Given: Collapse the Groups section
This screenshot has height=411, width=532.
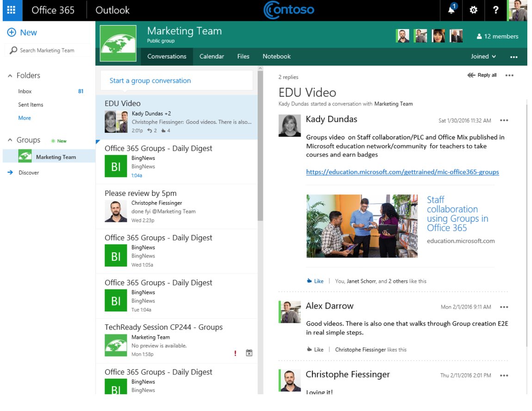Looking at the screenshot, I should coord(10,140).
